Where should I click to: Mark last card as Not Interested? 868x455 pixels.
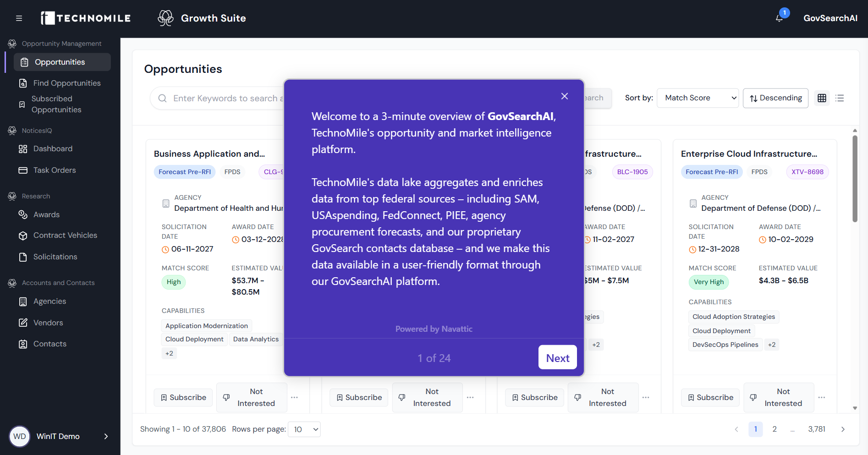click(779, 397)
